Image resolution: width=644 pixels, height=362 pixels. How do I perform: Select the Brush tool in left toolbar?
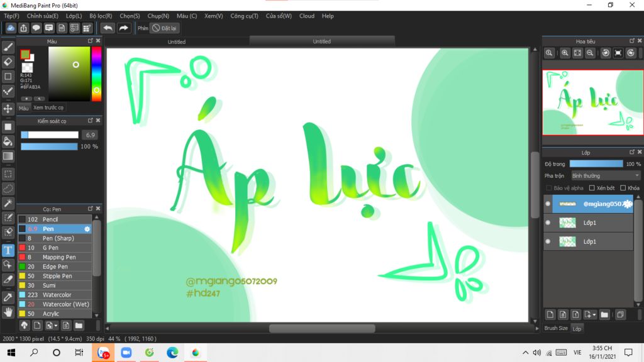8,47
